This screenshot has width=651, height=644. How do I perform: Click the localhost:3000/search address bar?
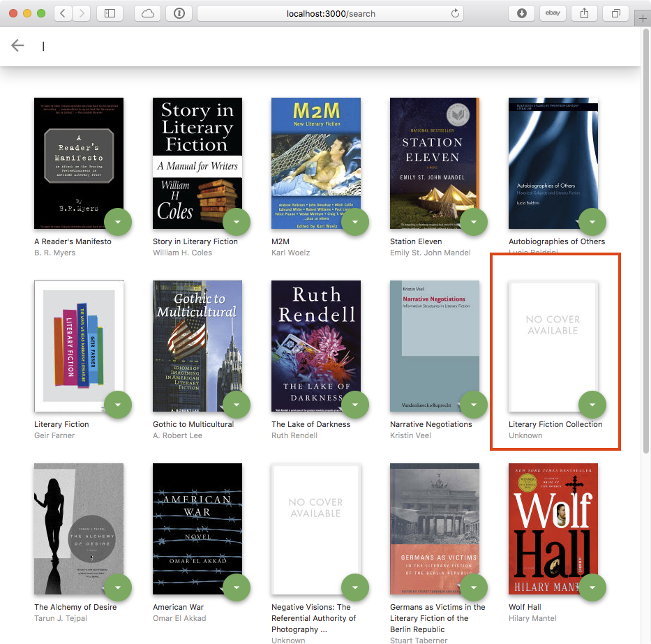coord(331,13)
